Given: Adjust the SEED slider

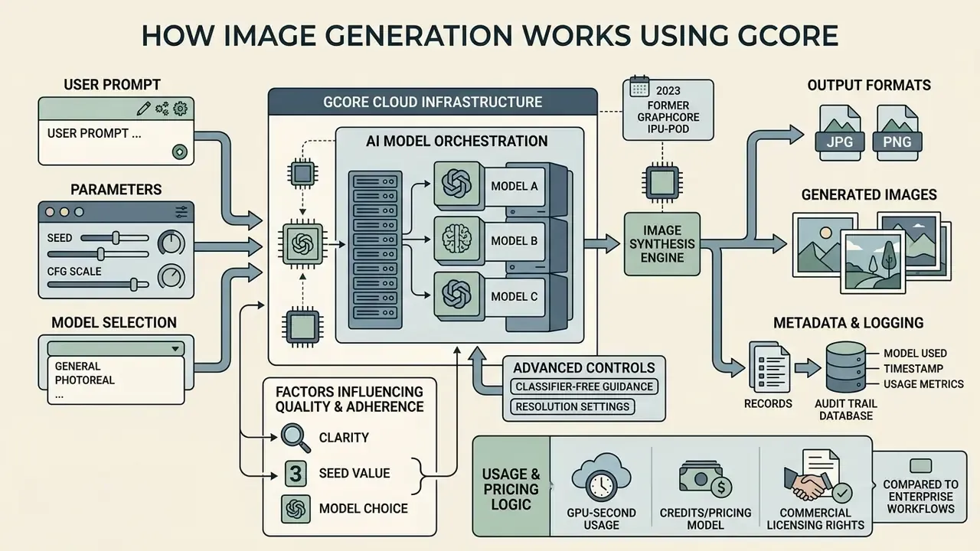Looking at the screenshot, I should click(x=115, y=238).
